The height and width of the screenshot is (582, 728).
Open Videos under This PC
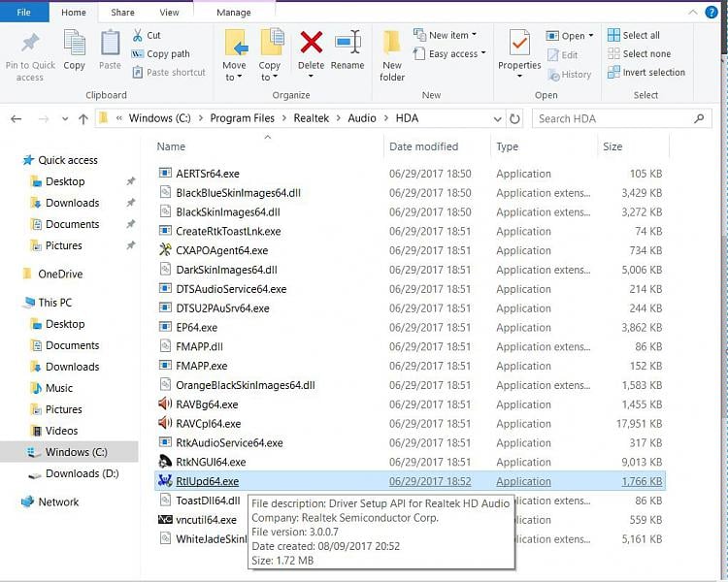pyautogui.click(x=53, y=431)
